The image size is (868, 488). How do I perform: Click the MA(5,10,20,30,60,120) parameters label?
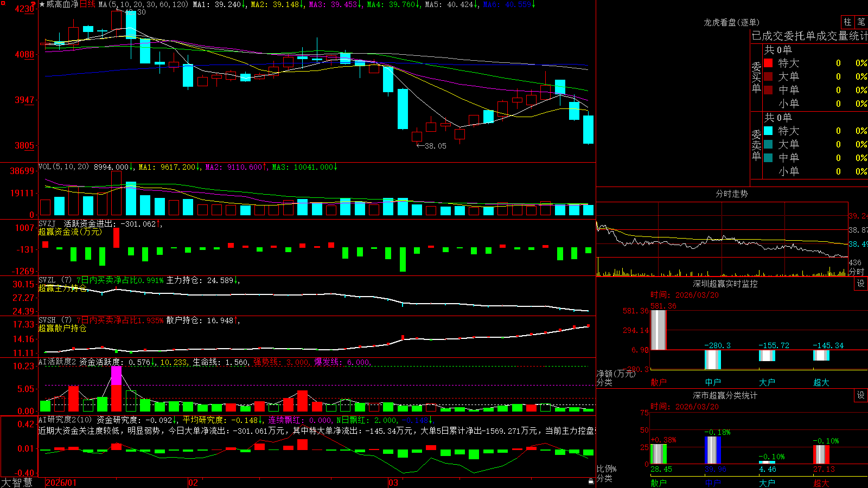point(143,4)
